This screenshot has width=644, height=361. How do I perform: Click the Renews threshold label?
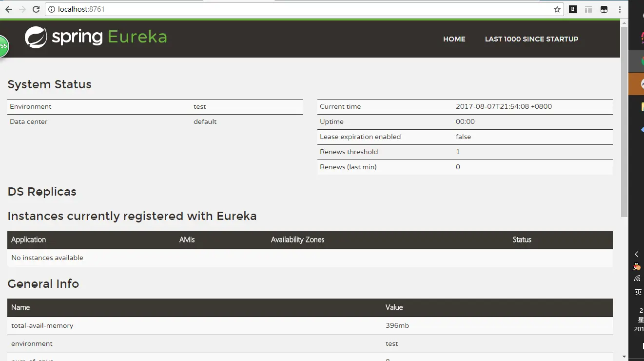349,152
